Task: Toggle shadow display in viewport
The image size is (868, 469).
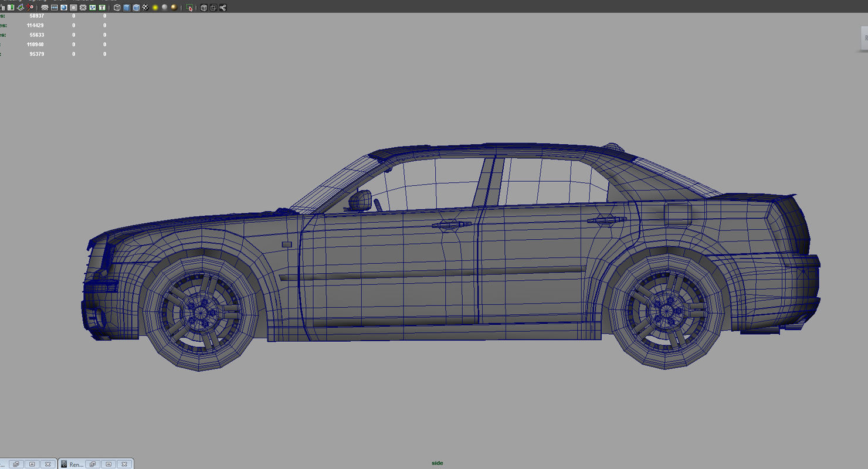Action: pyautogui.click(x=174, y=7)
